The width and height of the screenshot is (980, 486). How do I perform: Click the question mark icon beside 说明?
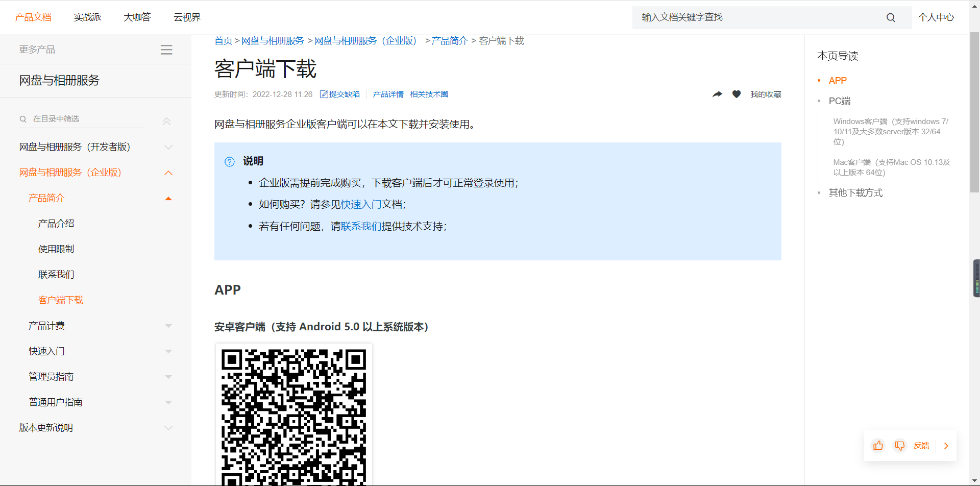coord(230,162)
